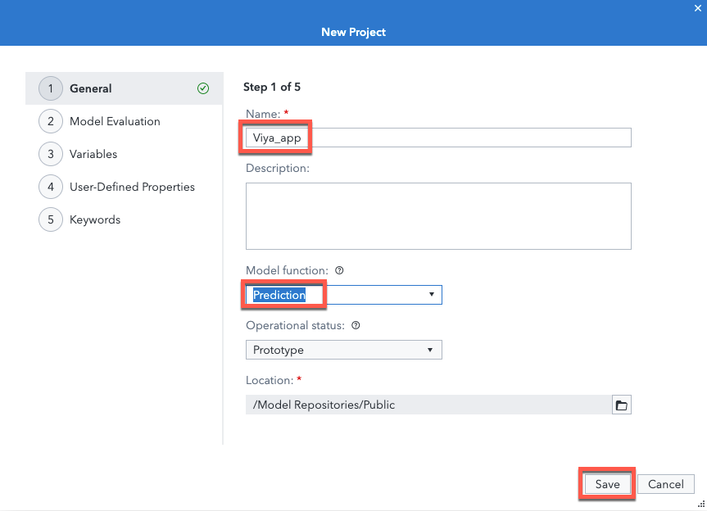
Task: Click inside the Description text area
Action: 438,215
